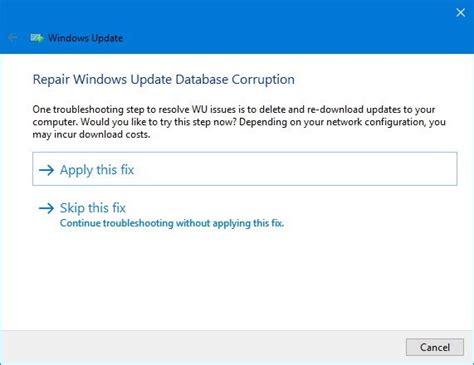The height and width of the screenshot is (365, 474).
Task: Choose Skip this fix
Action: (93, 208)
